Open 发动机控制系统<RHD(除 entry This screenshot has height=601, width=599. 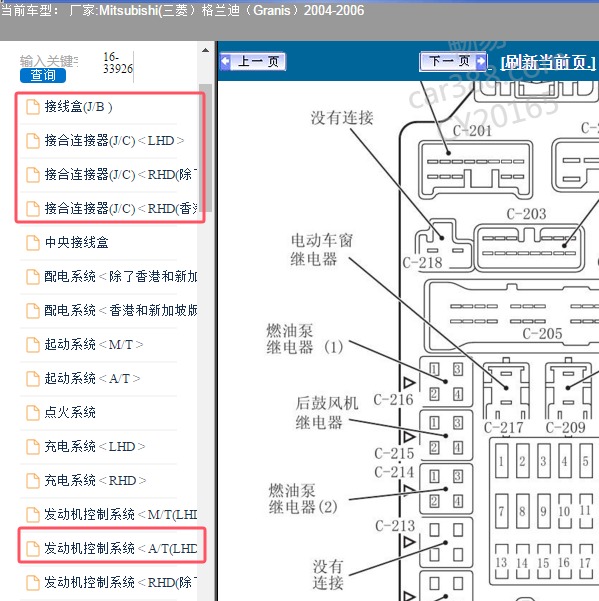coord(120,583)
